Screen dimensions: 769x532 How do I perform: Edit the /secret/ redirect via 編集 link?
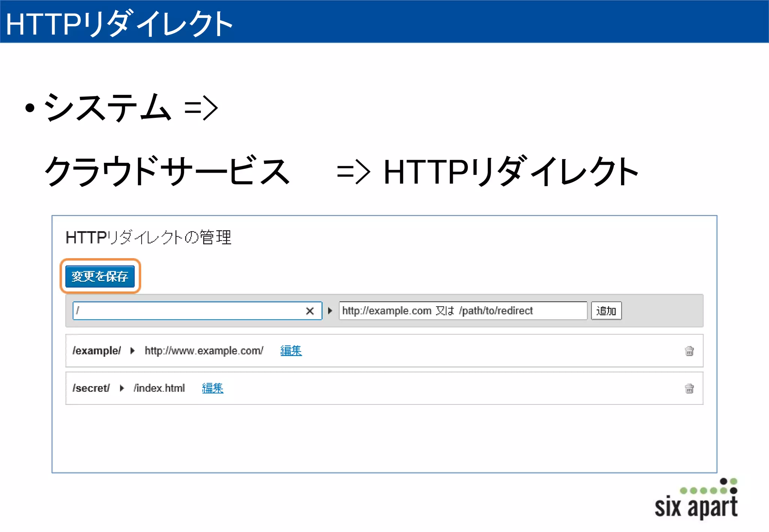tap(213, 388)
